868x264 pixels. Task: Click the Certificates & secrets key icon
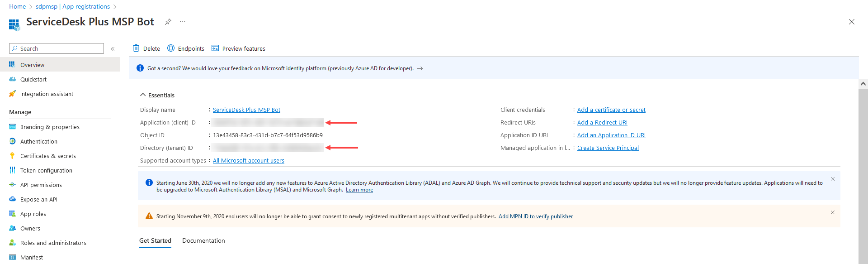(12, 156)
